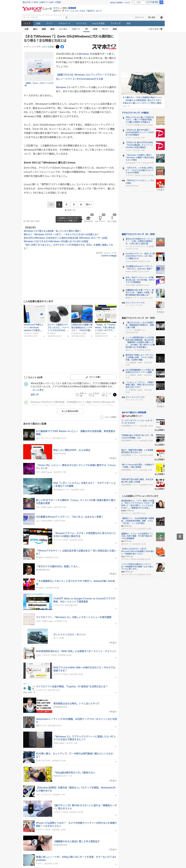
Task: Toggle the コメント非表示 checkbox
Action: coord(102,417)
